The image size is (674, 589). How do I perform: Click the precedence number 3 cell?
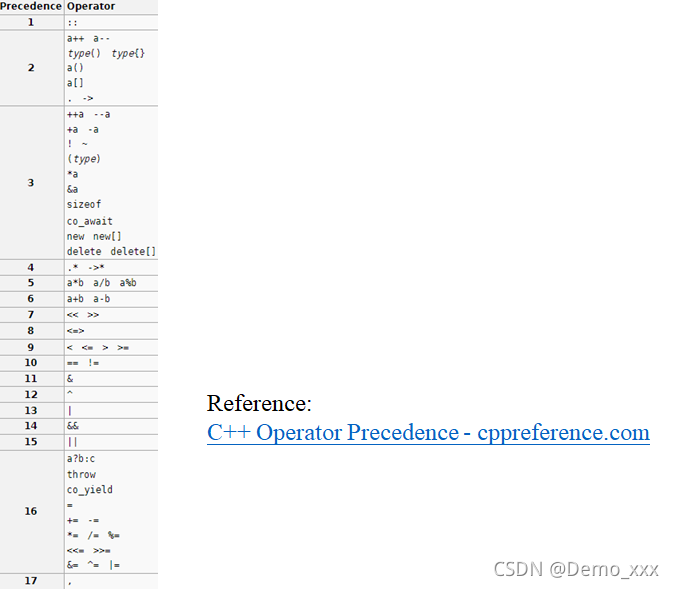[x=32, y=183]
